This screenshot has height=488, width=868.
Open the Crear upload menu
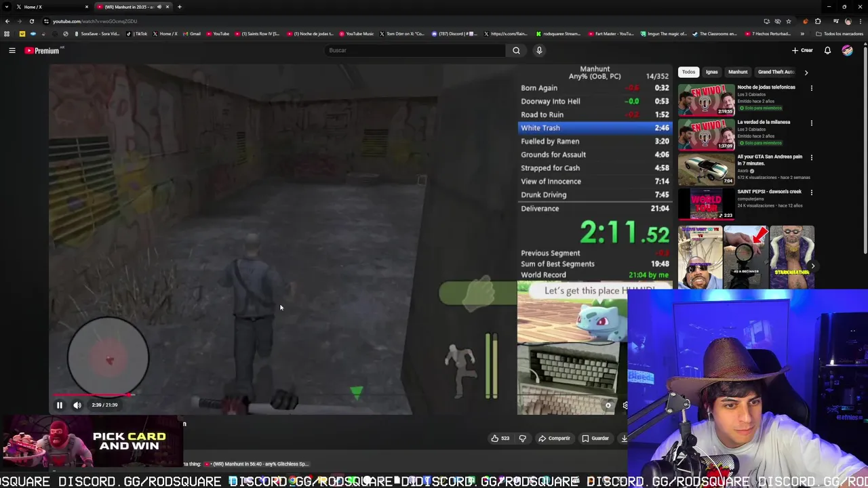pyautogui.click(x=802, y=50)
